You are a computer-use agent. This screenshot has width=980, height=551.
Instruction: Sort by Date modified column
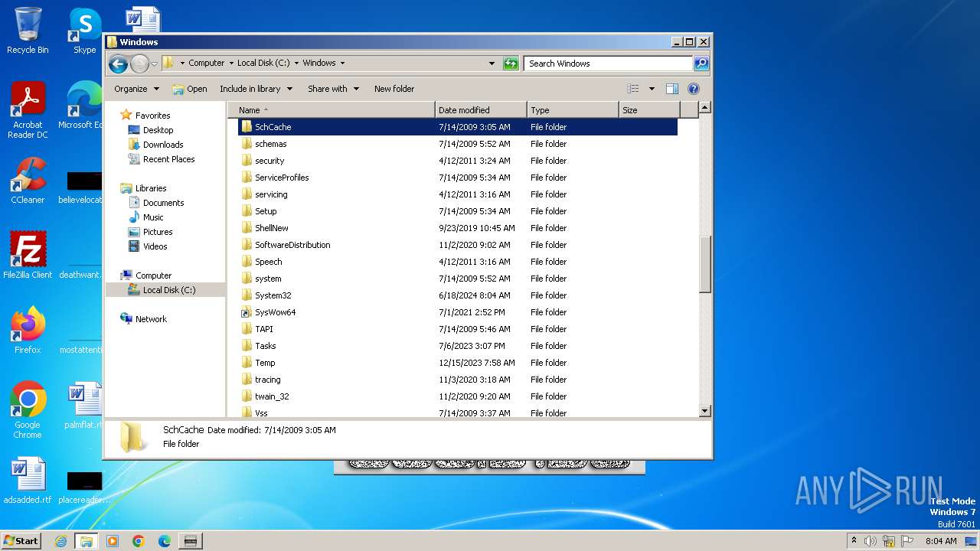[x=481, y=110]
